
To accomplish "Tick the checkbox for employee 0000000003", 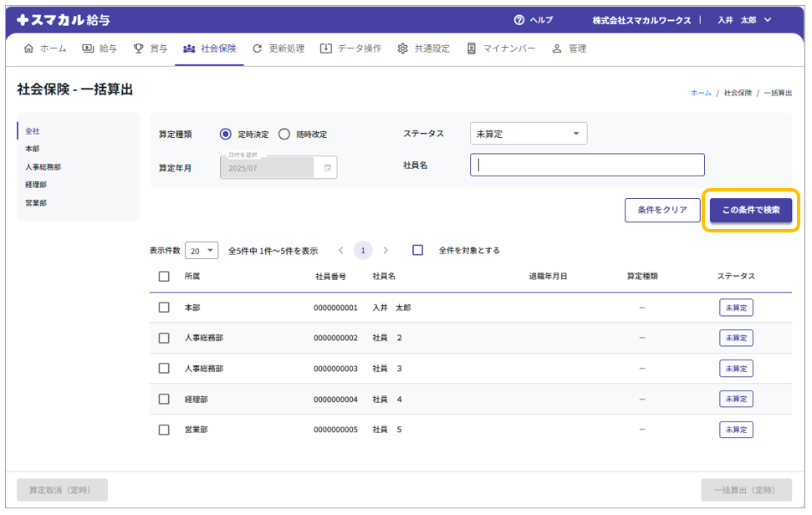I will 164,369.
